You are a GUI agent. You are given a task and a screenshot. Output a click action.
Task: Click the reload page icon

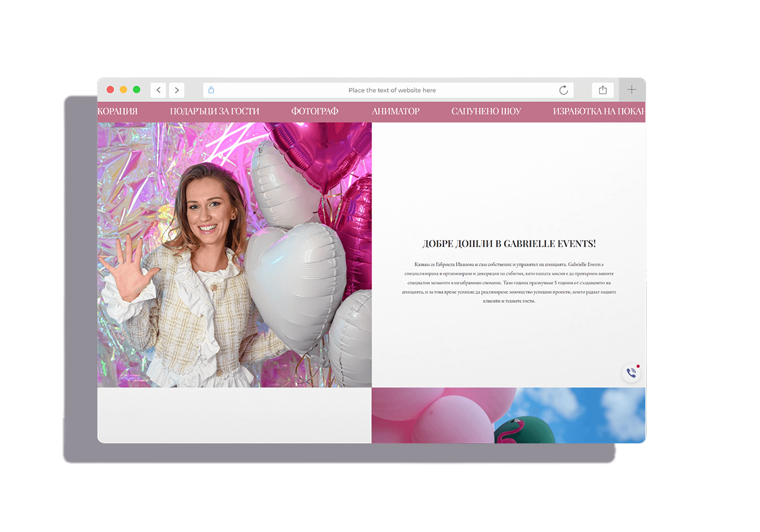[x=564, y=90]
